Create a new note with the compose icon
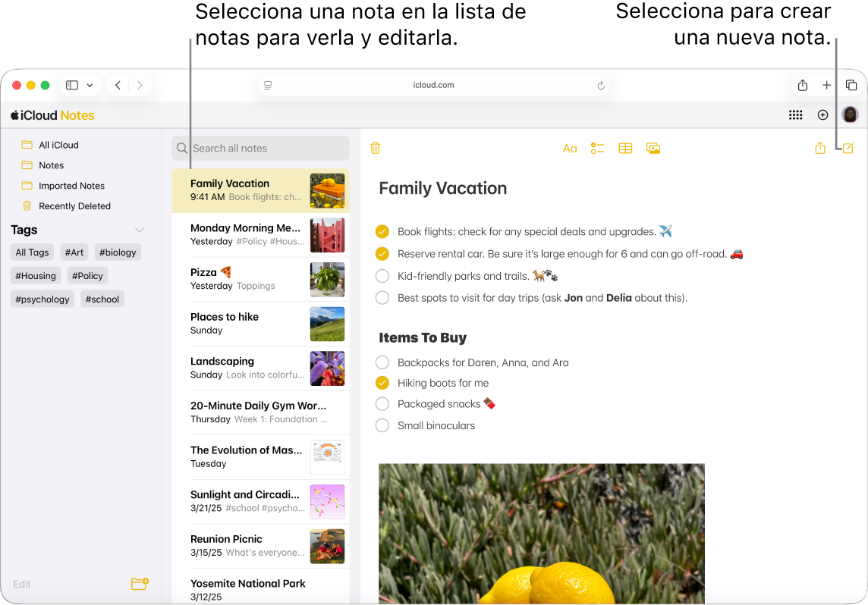The width and height of the screenshot is (868, 605). 848,148
